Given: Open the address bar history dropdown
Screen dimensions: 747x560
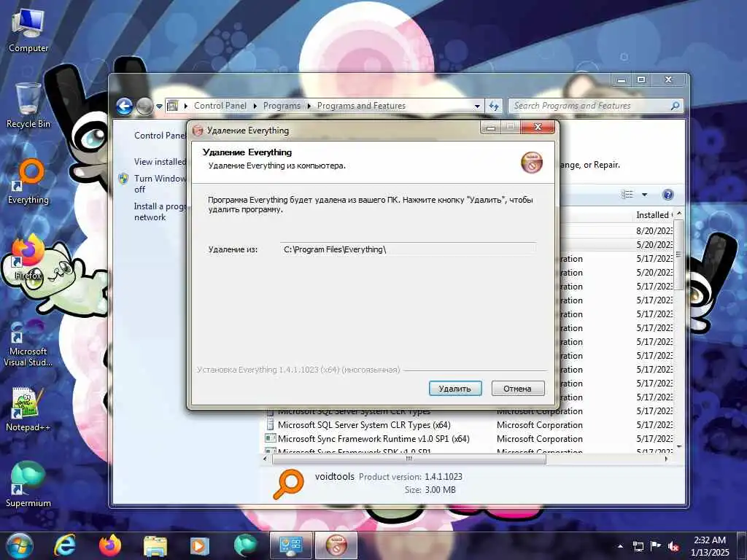Looking at the screenshot, I should pyautogui.click(x=477, y=106).
